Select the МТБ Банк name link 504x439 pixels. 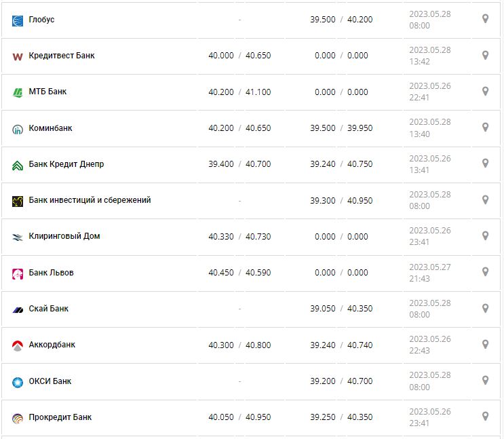click(47, 92)
